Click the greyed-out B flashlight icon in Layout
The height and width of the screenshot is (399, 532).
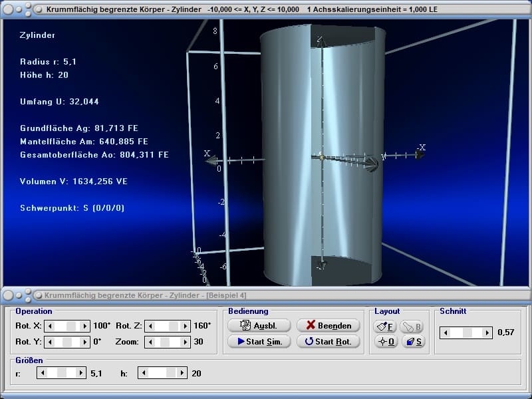coord(412,327)
